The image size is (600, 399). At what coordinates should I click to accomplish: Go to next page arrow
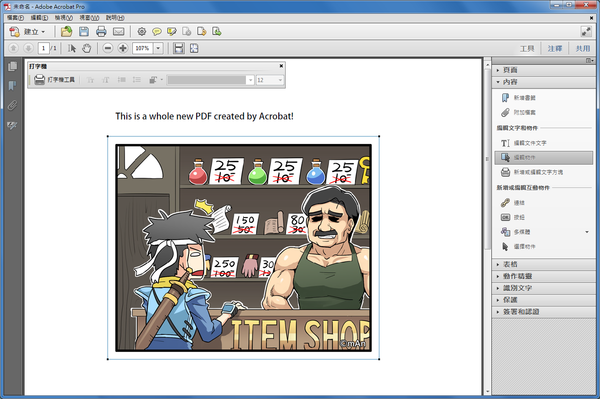tap(28, 48)
